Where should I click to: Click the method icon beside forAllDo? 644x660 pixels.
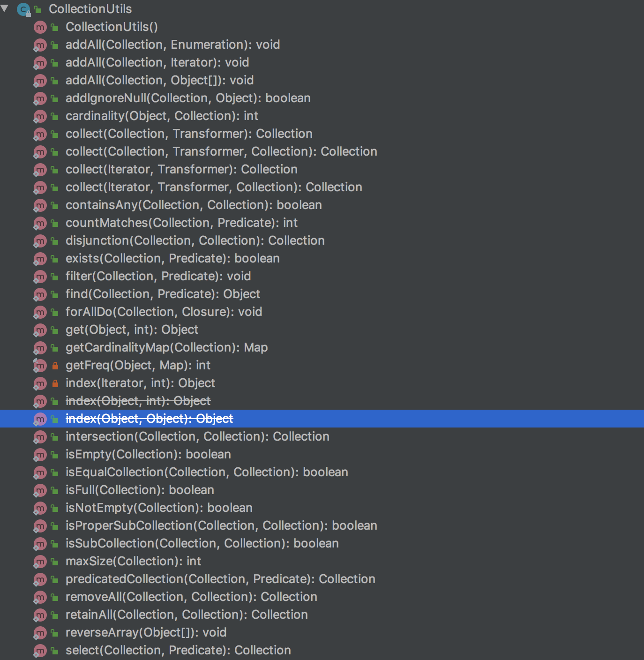pyautogui.click(x=40, y=312)
